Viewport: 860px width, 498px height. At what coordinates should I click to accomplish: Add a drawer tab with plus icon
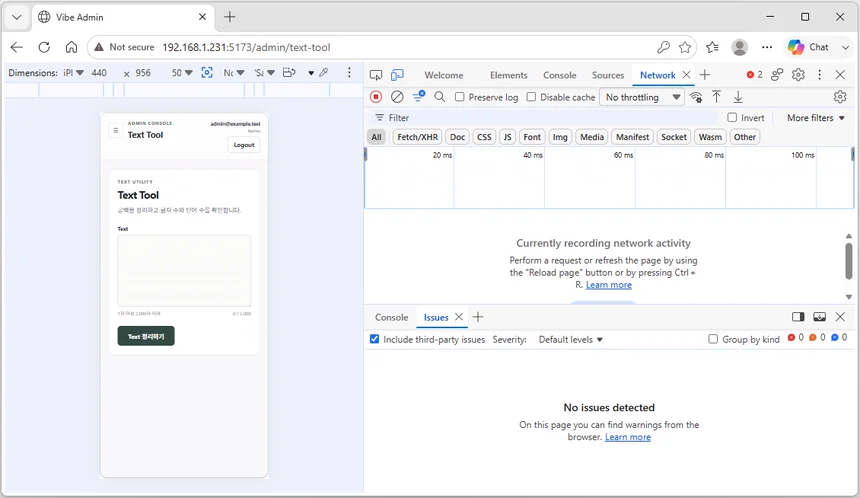[x=478, y=317]
